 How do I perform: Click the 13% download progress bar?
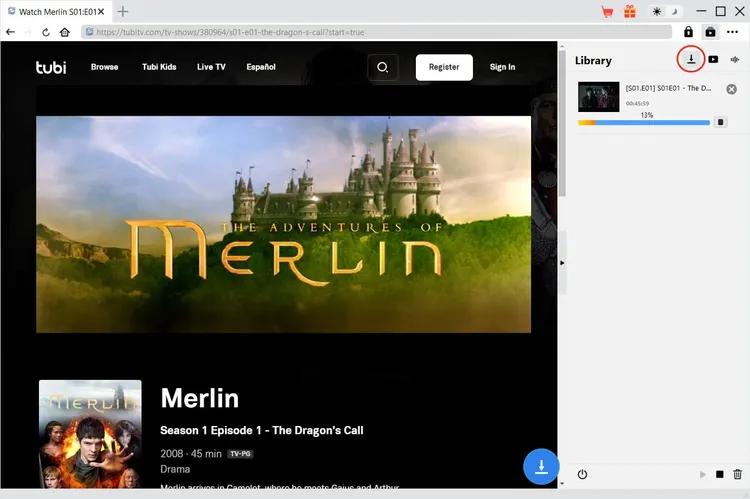pos(643,123)
